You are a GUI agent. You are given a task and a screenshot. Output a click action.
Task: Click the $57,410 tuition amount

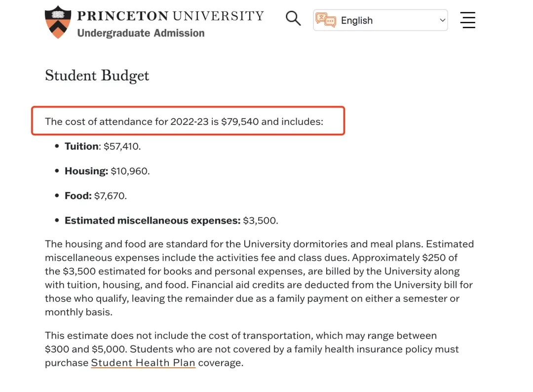(x=122, y=146)
